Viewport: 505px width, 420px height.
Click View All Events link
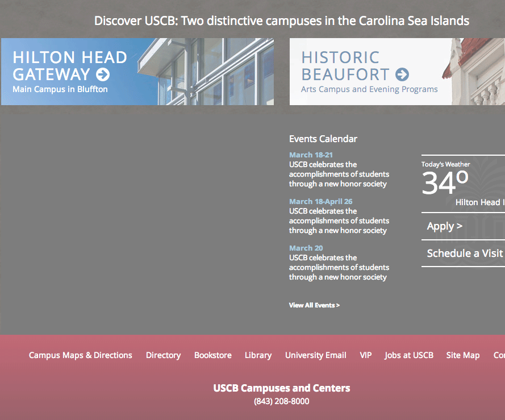[x=314, y=305]
